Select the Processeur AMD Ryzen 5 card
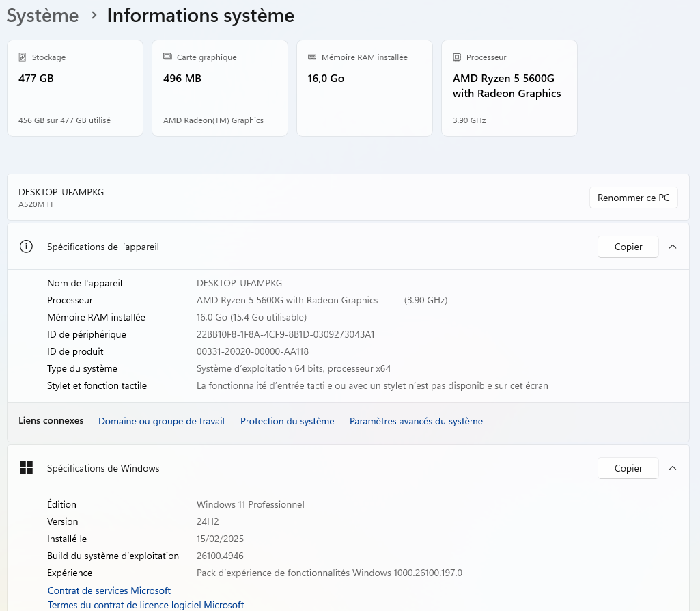 (509, 88)
